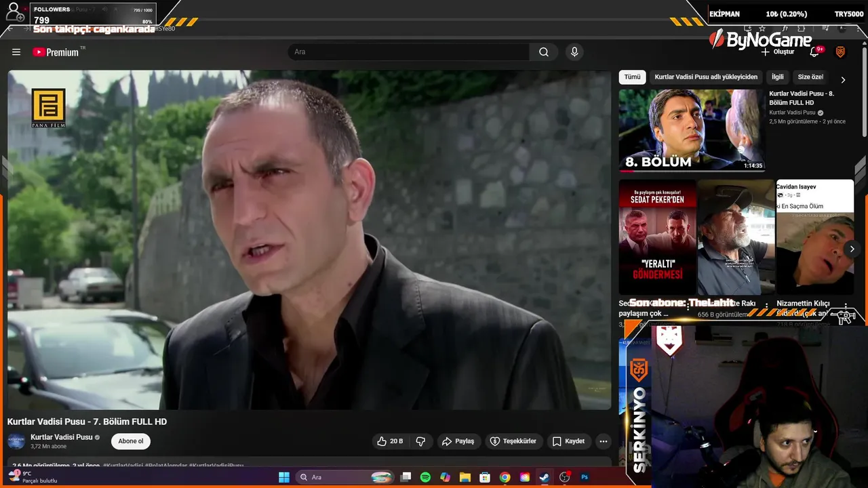The image size is (868, 488).
Task: Click the Oluştur create button
Action: click(777, 52)
